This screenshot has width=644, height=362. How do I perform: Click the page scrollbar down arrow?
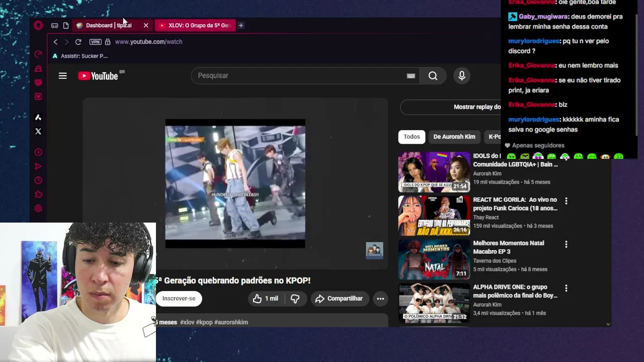608,324
